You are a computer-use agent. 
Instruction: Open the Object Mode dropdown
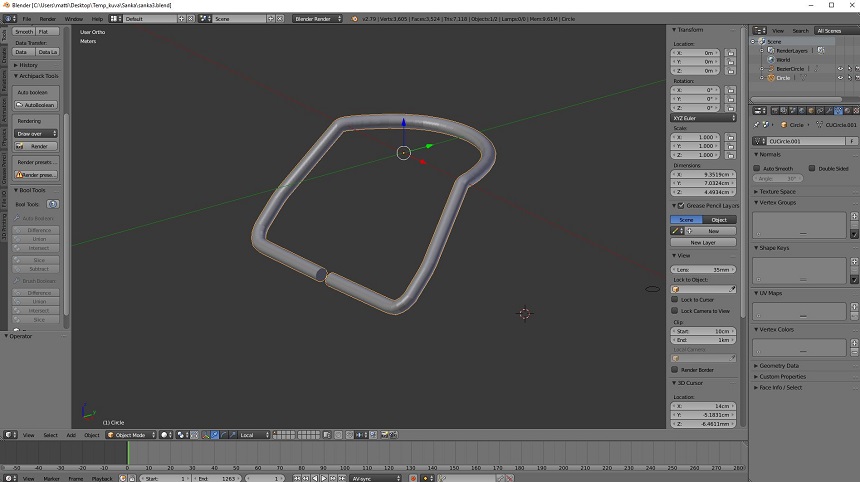(130, 435)
